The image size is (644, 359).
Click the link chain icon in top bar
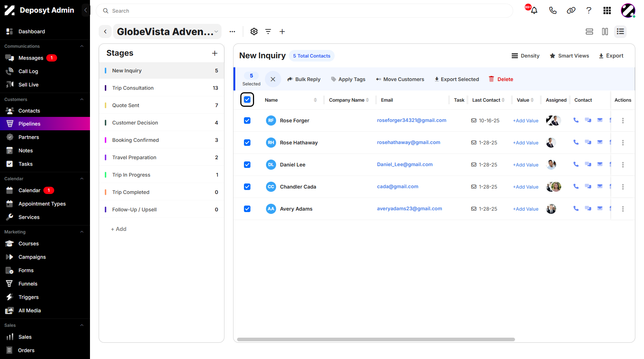pyautogui.click(x=571, y=10)
